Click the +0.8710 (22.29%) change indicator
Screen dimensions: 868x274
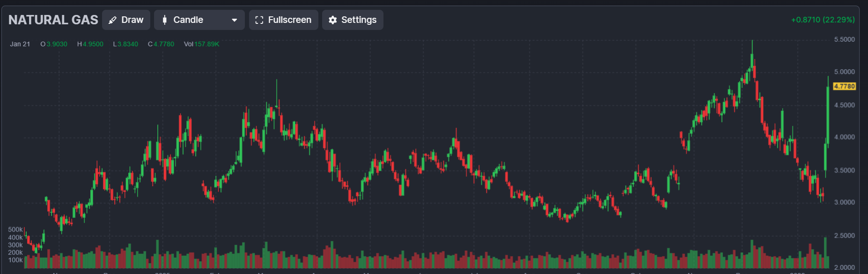click(823, 20)
